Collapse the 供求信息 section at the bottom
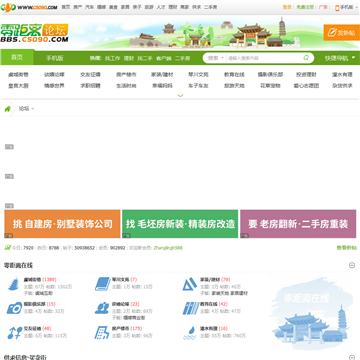This screenshot has height=360, width=360. (x=352, y=357)
